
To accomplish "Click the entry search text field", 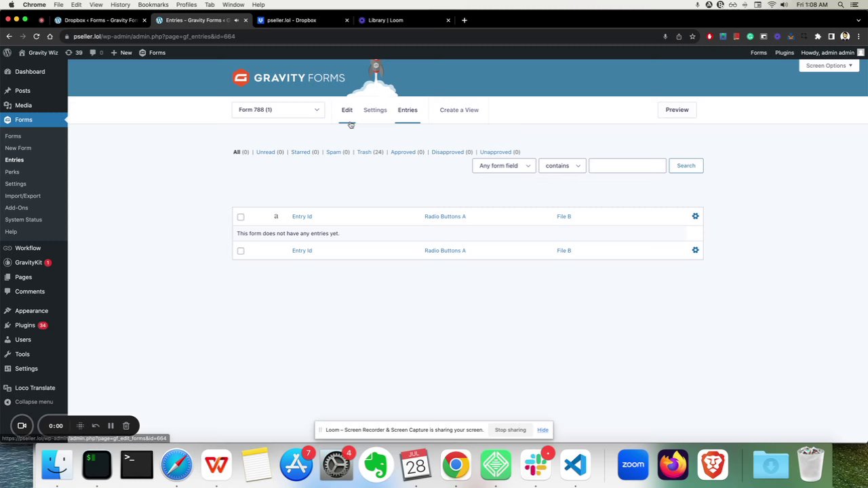I will (x=627, y=165).
